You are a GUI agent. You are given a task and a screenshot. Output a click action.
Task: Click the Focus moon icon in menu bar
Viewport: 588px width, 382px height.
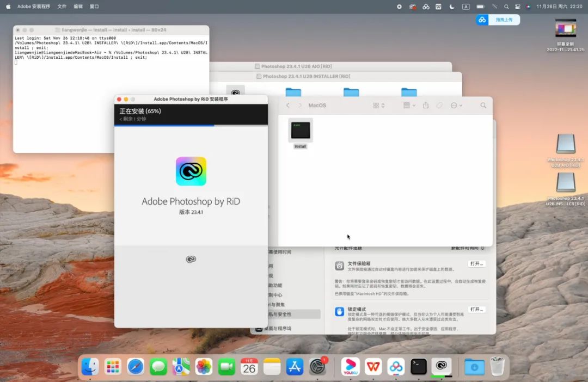point(452,7)
